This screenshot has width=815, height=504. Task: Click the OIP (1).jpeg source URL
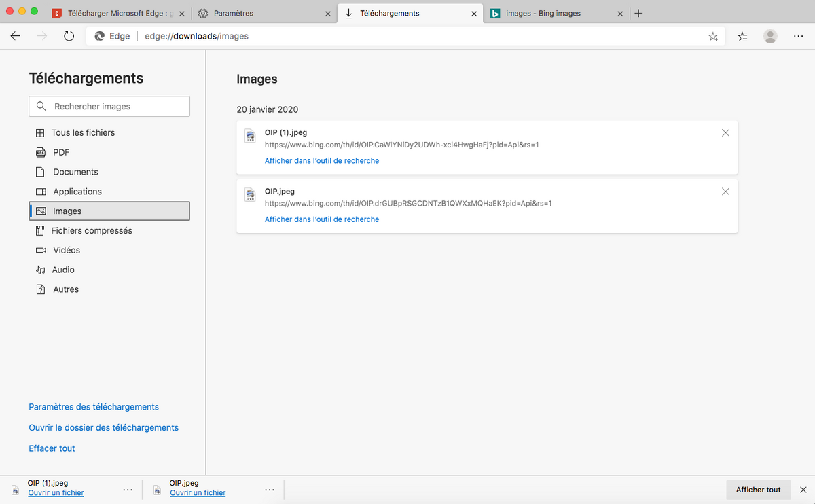point(402,145)
